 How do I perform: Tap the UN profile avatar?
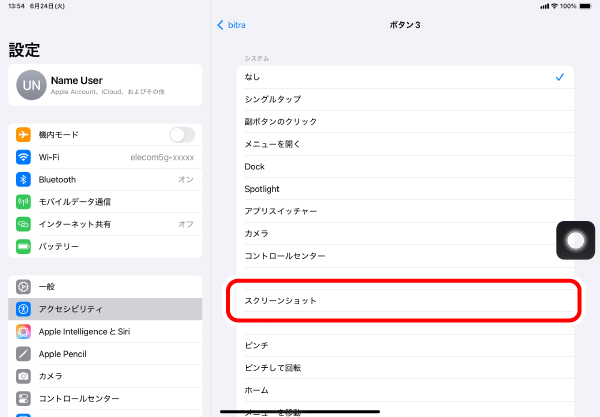pos(29,86)
